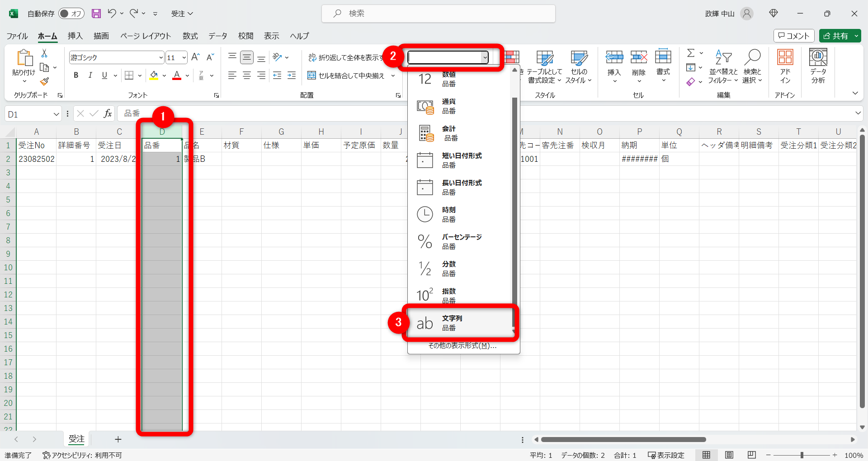Click the Save floppy disk icon

tap(96, 14)
